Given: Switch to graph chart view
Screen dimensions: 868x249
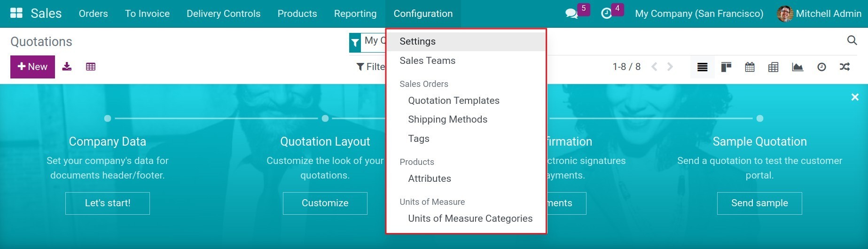Looking at the screenshot, I should click(798, 67).
